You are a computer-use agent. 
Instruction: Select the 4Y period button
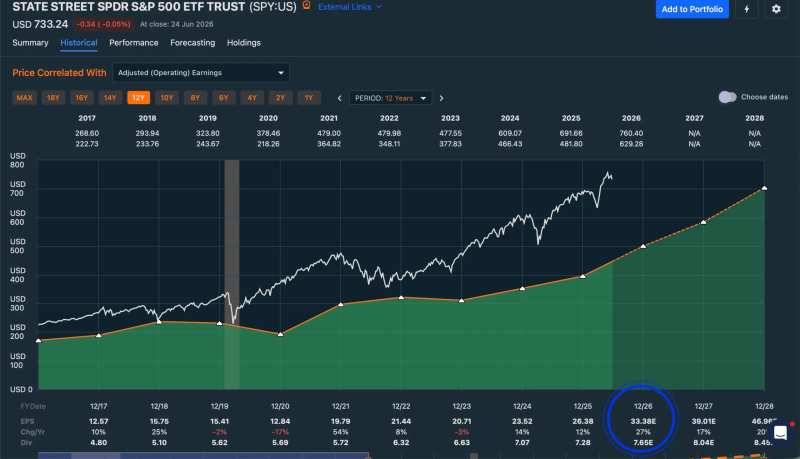252,98
